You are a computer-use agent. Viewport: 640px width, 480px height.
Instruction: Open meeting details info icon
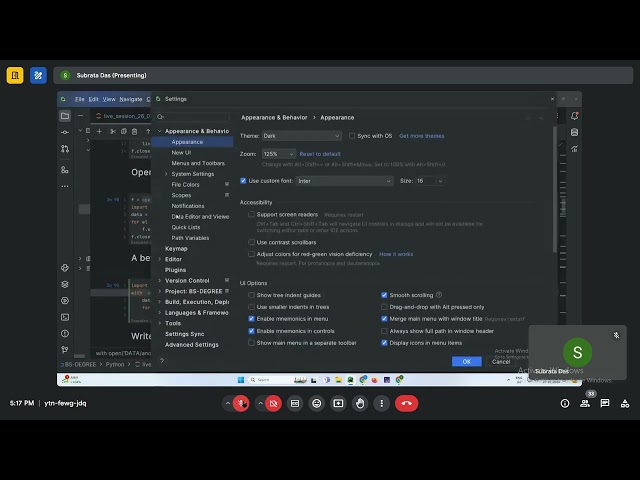point(565,404)
